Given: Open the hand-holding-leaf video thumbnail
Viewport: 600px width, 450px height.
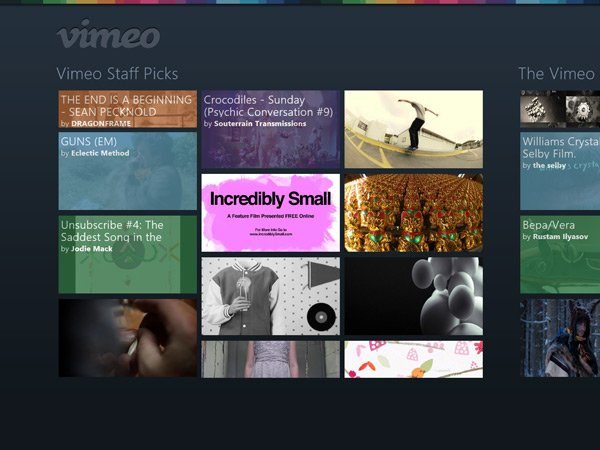Looking at the screenshot, I should coord(127,338).
